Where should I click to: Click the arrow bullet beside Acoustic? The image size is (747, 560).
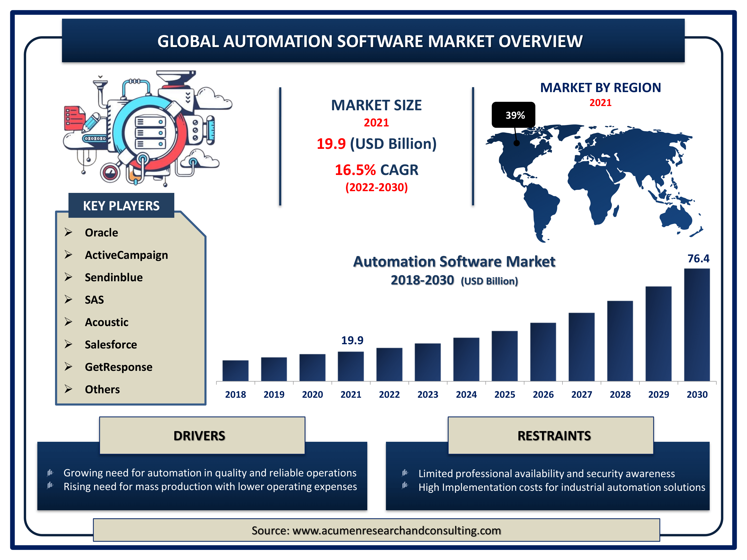[x=68, y=322]
